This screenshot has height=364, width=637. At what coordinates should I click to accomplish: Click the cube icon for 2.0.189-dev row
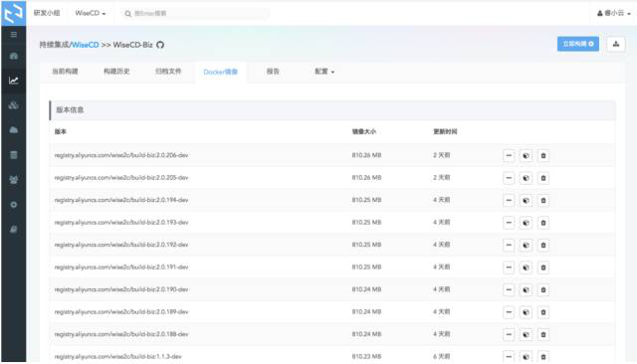(x=526, y=311)
